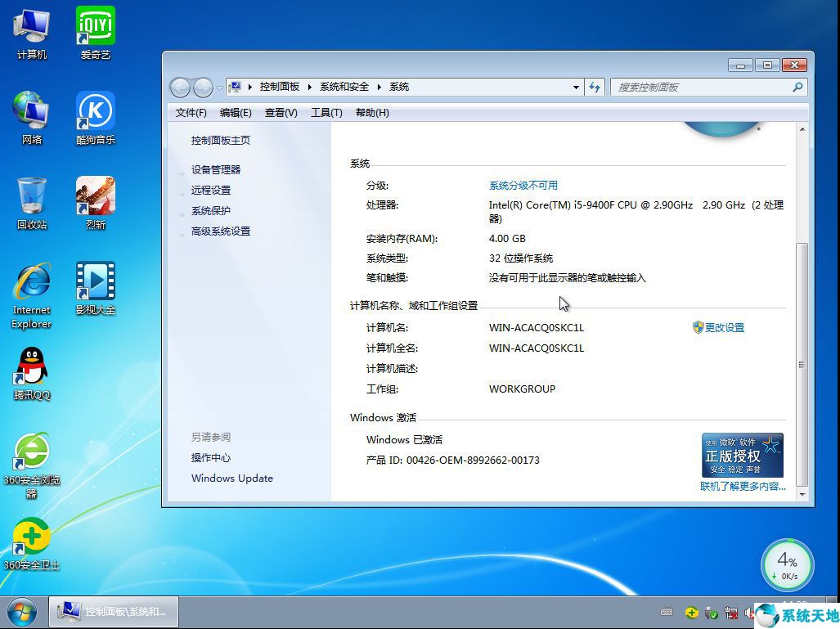The width and height of the screenshot is (840, 629).
Task: Click the 系统分级不可用 rating link
Action: coord(523,186)
